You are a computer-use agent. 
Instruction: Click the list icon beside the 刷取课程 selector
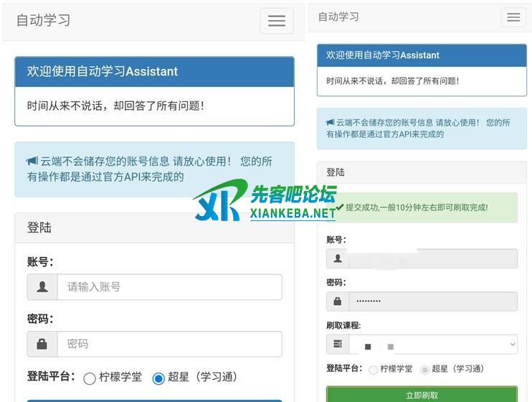coord(338,345)
